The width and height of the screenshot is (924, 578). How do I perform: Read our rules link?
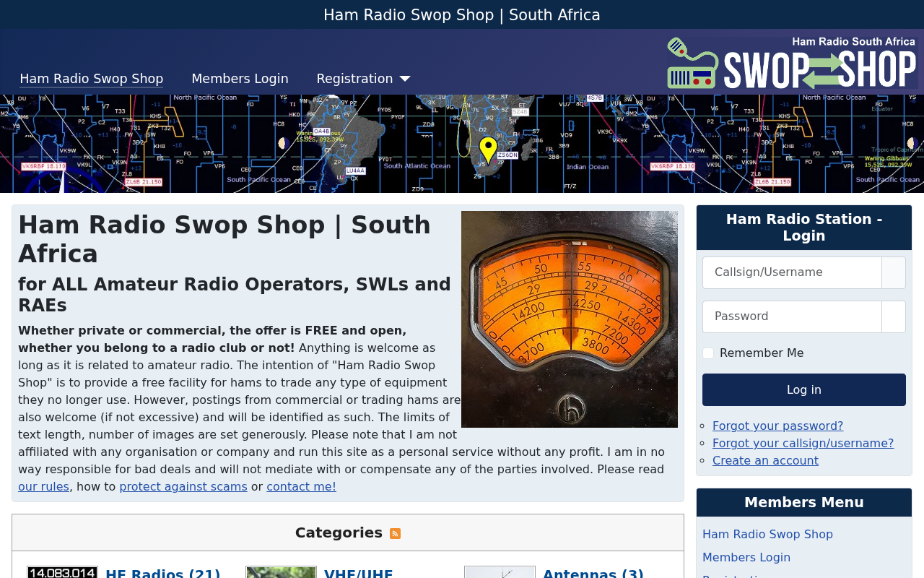[x=43, y=487]
